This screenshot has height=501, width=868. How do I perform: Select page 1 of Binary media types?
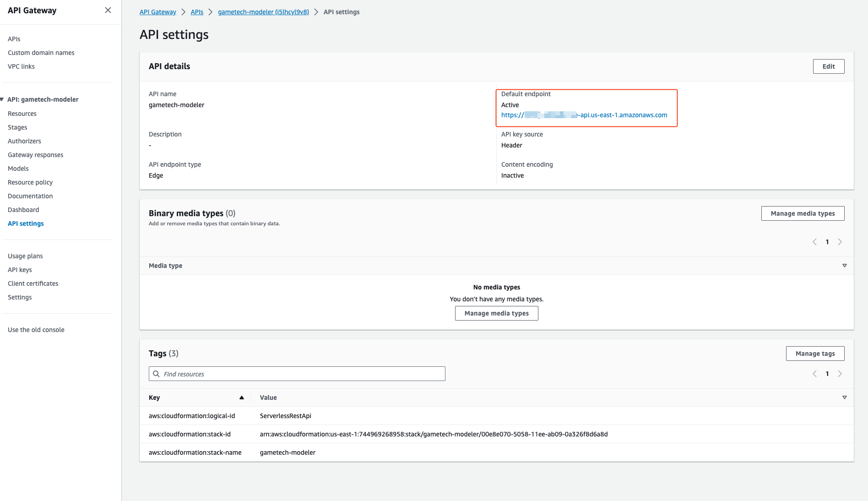827,242
